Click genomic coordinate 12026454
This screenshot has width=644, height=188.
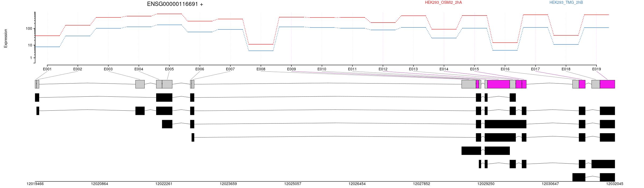click(357, 184)
